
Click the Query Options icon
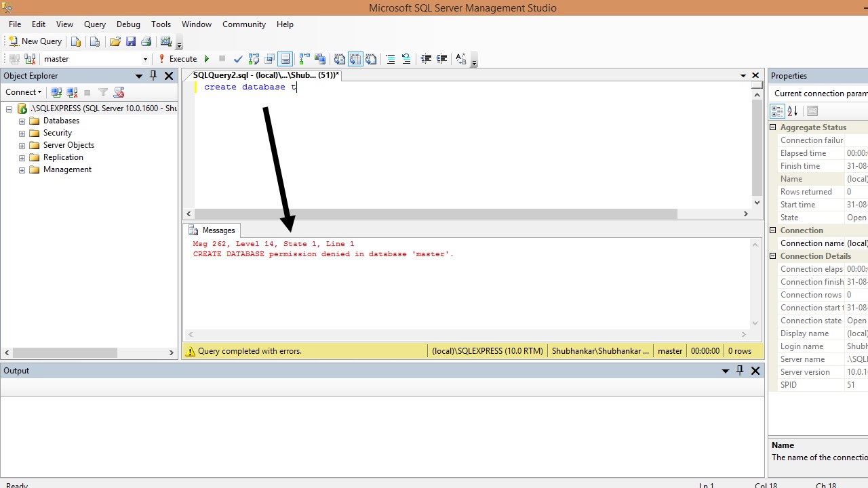(x=270, y=59)
